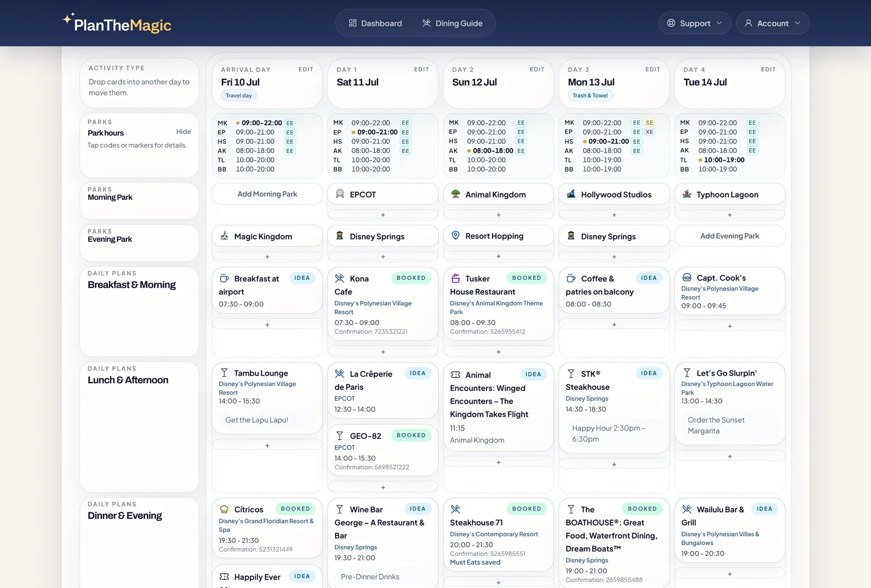Toggle Breakfast at airport IDEA badge
This screenshot has width=871, height=588.
pos(302,278)
